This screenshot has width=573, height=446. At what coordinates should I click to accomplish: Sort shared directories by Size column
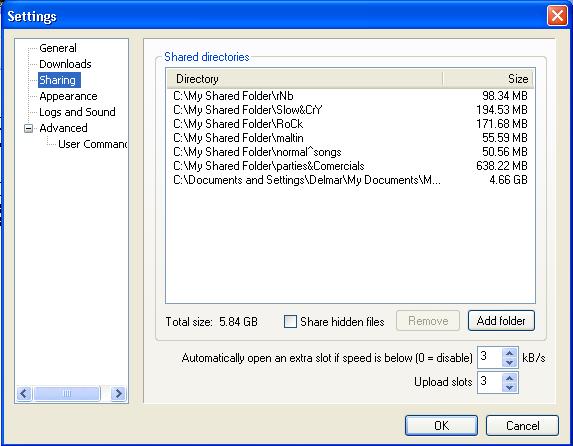pos(488,79)
